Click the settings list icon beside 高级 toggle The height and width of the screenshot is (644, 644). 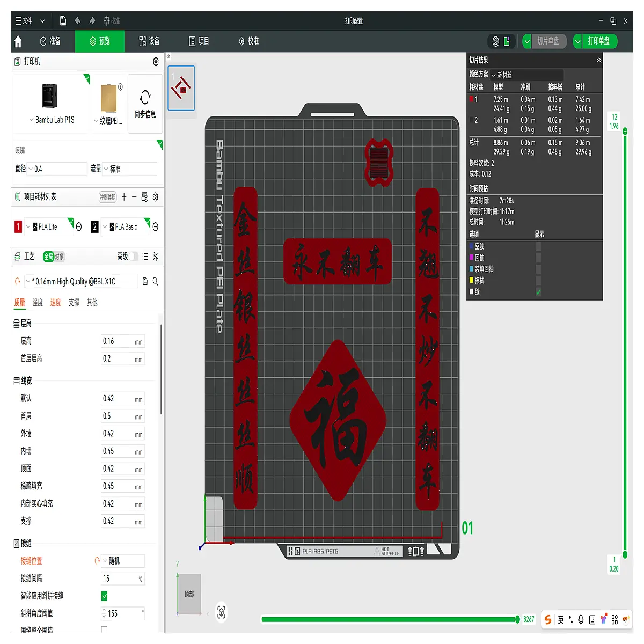click(145, 257)
